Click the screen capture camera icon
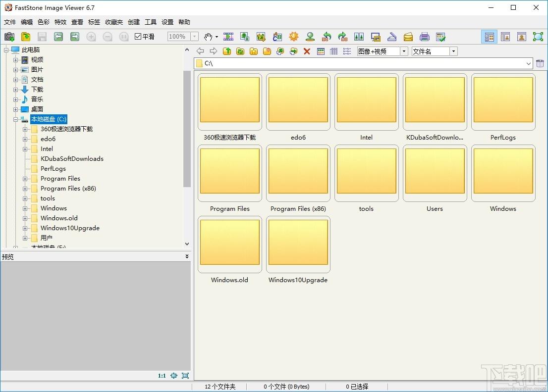The height and width of the screenshot is (392, 548). pyautogui.click(x=9, y=37)
